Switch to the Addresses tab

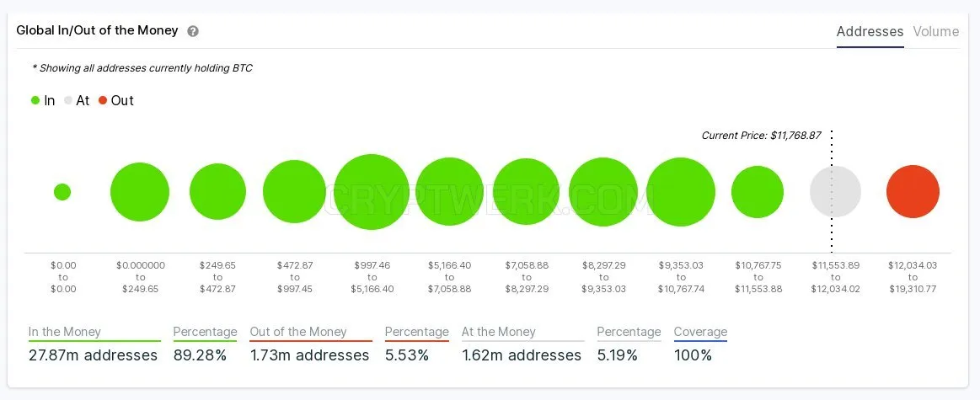tap(870, 31)
